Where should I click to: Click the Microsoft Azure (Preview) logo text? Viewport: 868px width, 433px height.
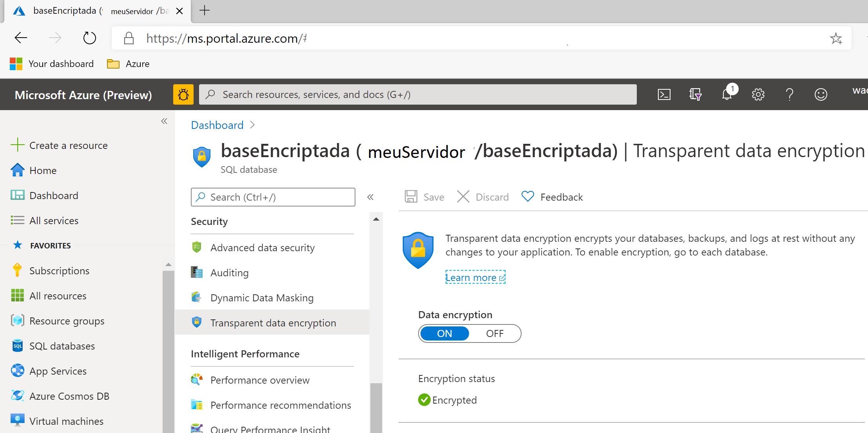pos(83,95)
